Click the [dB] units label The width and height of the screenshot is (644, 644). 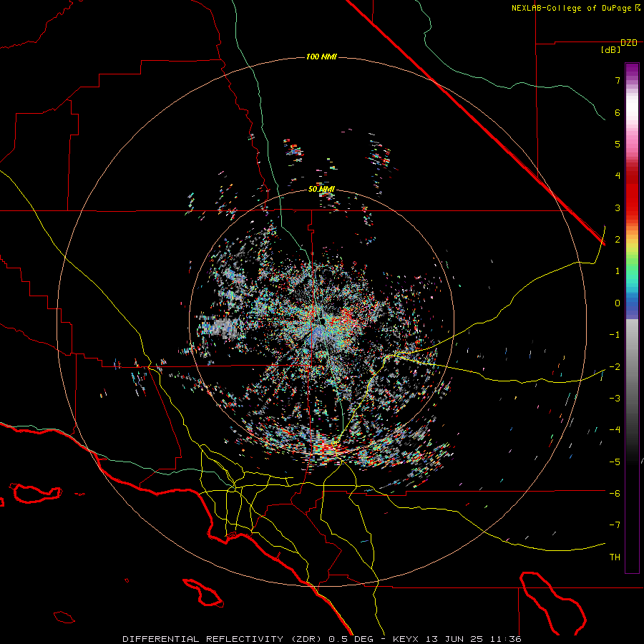point(610,50)
